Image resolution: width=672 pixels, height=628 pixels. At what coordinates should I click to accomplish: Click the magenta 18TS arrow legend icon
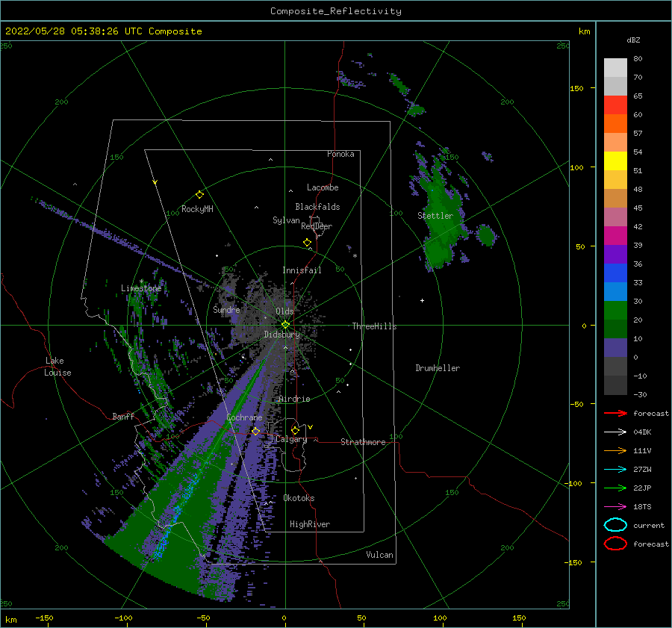click(x=615, y=507)
